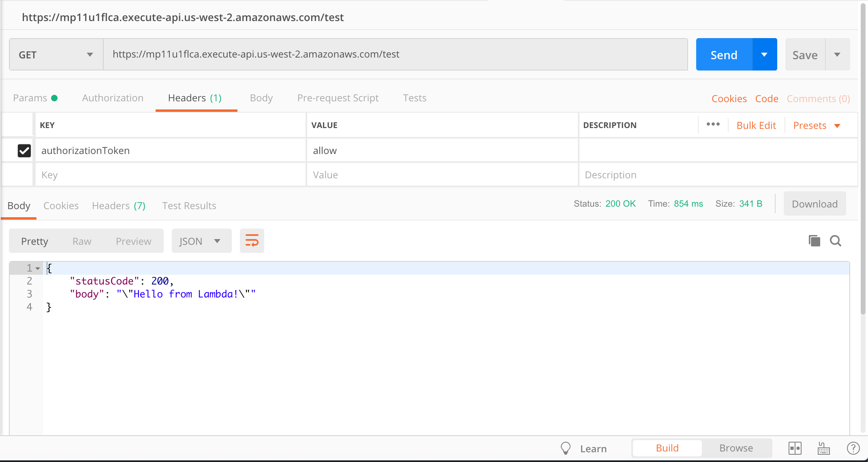Open the response search magnifier
Image resolution: width=868 pixels, height=462 pixels.
click(835, 240)
